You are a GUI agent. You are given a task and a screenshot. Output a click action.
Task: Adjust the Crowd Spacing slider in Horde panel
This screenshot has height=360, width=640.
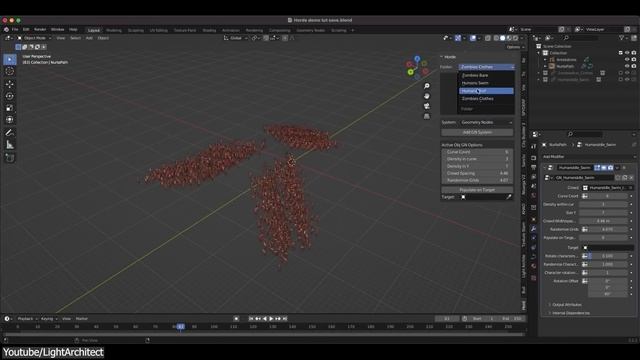[x=477, y=173]
